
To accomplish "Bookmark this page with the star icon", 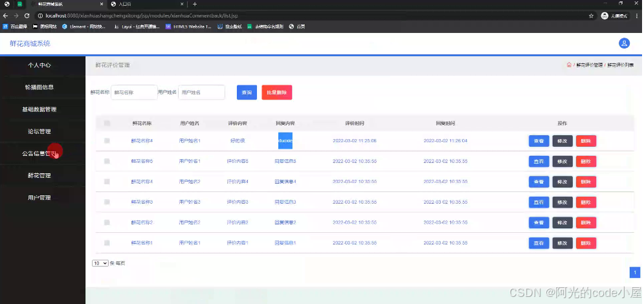I will [591, 16].
